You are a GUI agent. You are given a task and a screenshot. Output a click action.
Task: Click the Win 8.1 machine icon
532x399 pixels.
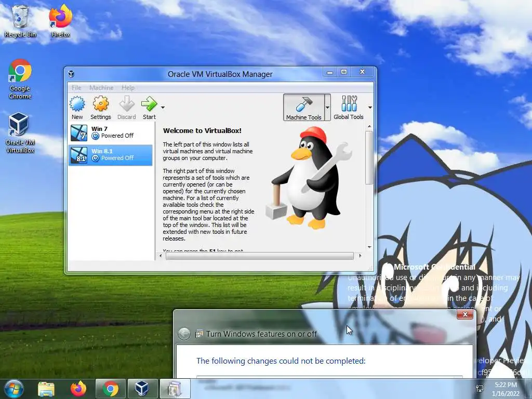(79, 155)
